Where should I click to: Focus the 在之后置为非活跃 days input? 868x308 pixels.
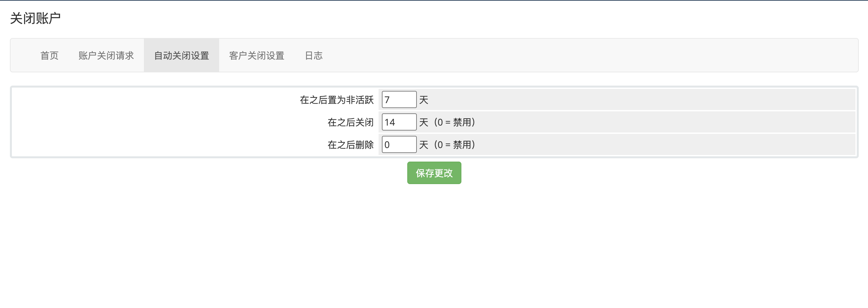point(399,99)
